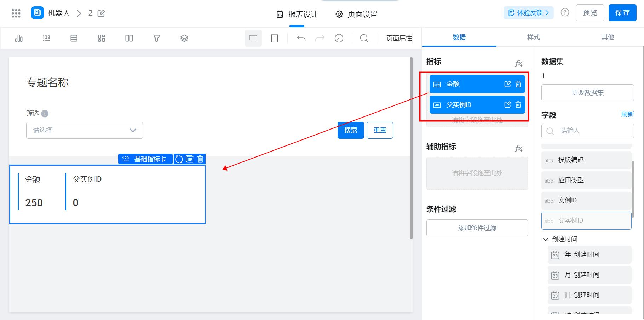
Task: Open the app grid launcher menu
Action: pos(16,13)
